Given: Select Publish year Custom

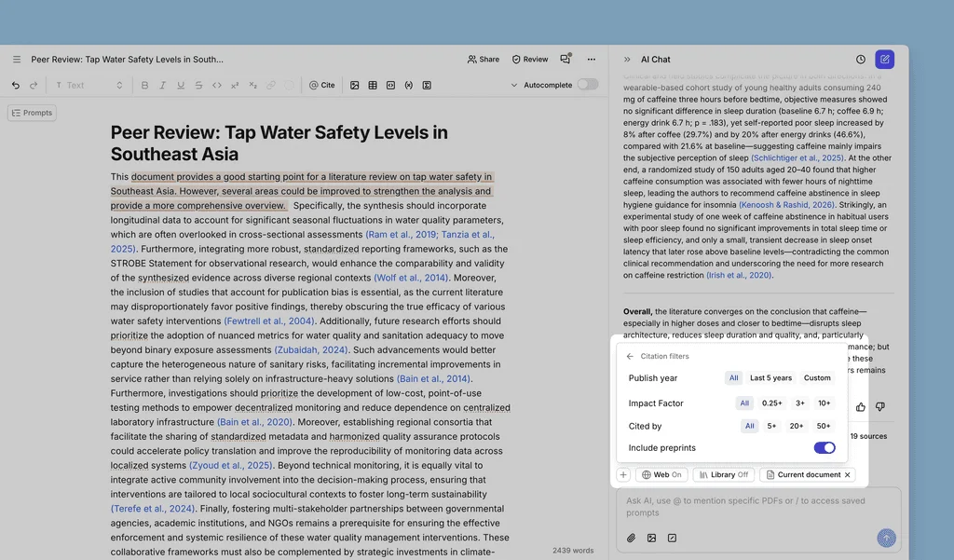Looking at the screenshot, I should click(817, 378).
